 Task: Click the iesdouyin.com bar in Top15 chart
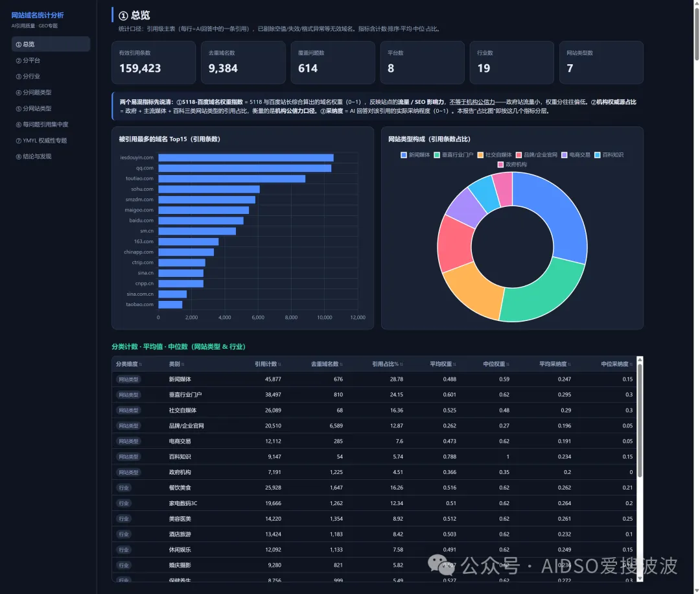pyautogui.click(x=246, y=158)
